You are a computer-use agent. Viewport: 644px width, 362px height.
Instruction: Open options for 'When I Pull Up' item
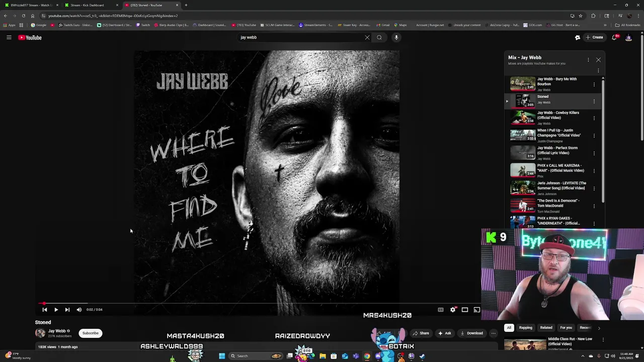594,136
